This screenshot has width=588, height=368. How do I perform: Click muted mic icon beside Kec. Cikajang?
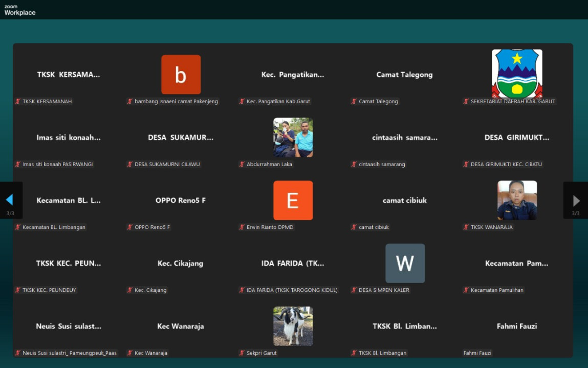129,290
